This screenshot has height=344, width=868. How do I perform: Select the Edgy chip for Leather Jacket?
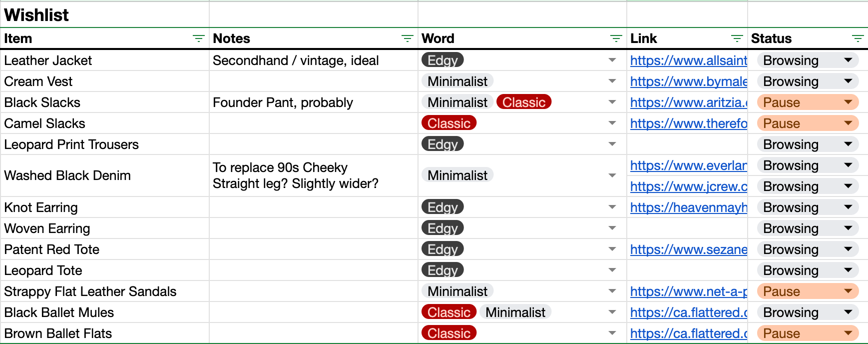tap(443, 60)
